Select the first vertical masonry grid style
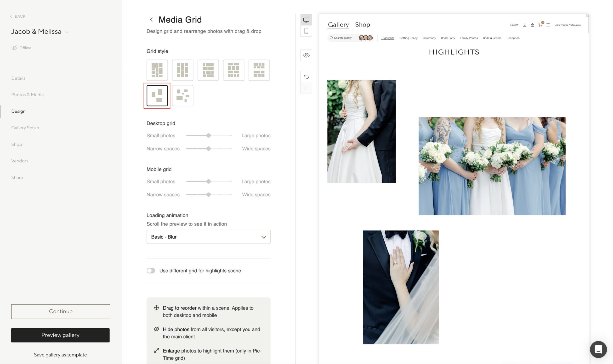This screenshot has height=364, width=613. tap(157, 70)
